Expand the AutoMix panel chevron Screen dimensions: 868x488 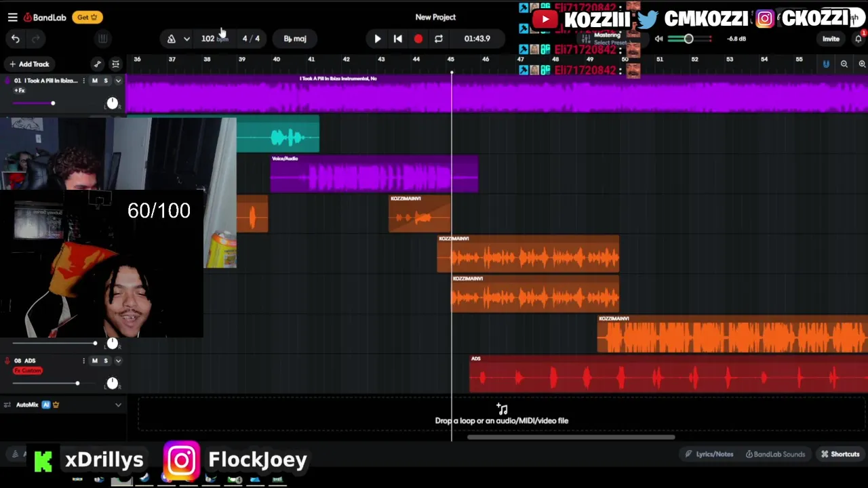coord(118,405)
